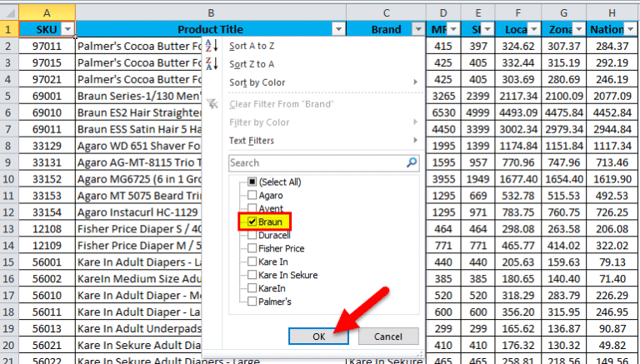Open the SKU column filter arrow

(67, 29)
